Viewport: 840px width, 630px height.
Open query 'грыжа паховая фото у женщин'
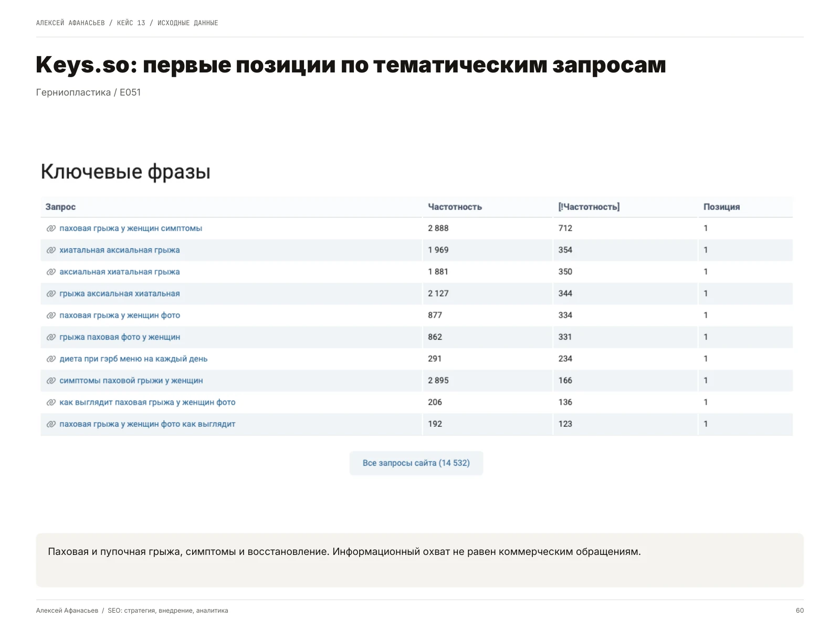coord(120,337)
